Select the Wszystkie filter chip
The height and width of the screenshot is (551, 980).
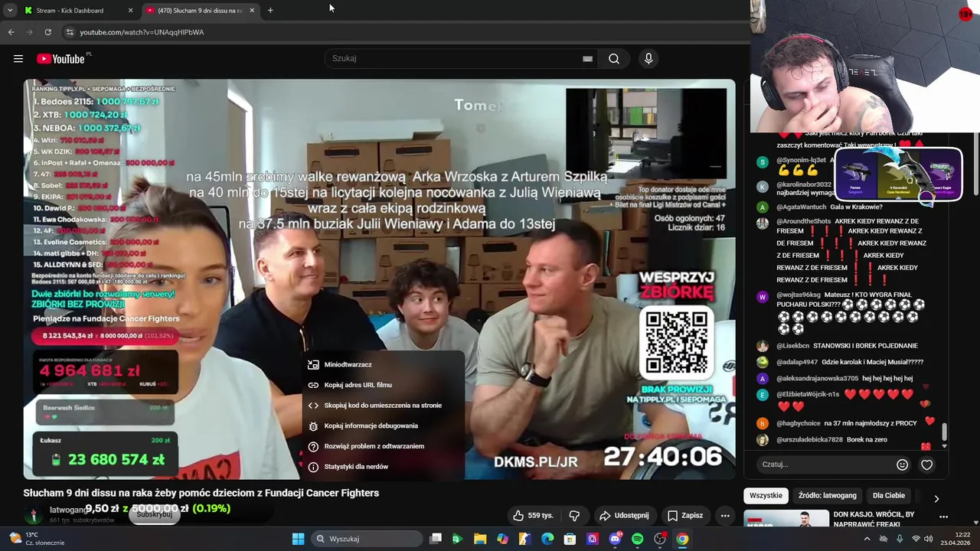766,496
